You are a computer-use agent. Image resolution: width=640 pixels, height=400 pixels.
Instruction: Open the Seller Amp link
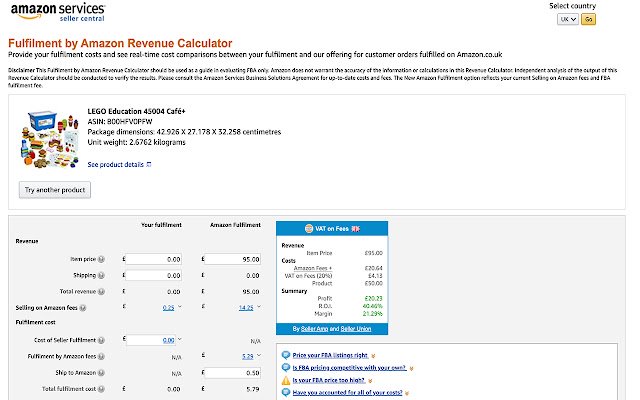pos(314,329)
